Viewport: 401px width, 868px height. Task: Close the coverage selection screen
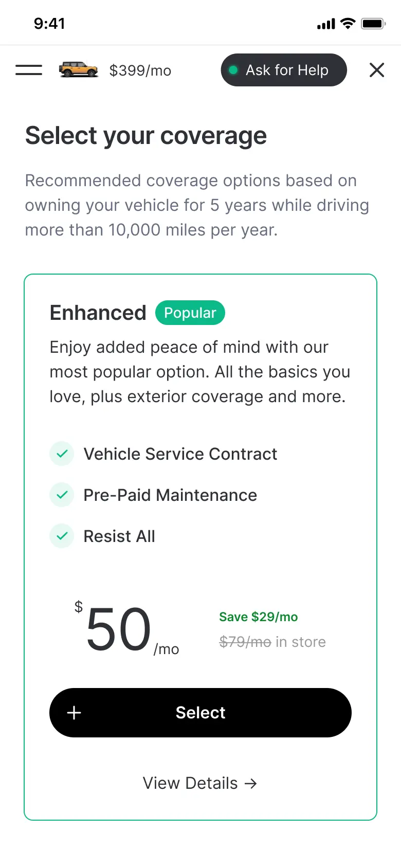click(377, 70)
